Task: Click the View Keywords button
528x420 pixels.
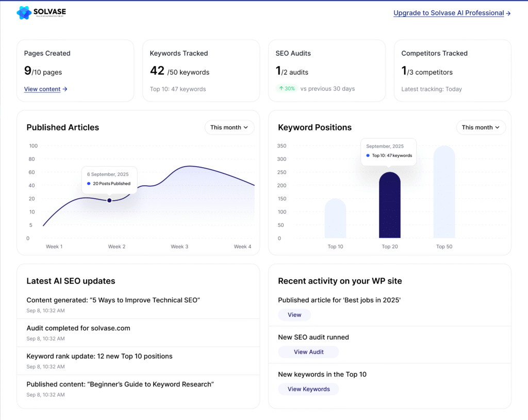Action: coord(308,389)
